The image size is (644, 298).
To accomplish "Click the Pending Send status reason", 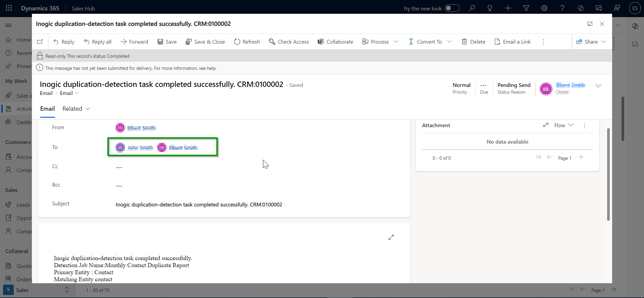I will pyautogui.click(x=514, y=85).
